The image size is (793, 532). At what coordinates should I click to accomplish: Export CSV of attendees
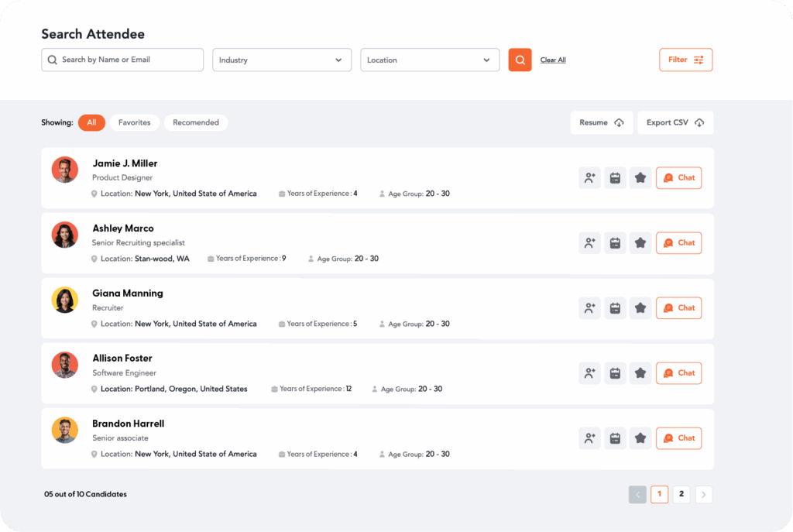coord(675,123)
